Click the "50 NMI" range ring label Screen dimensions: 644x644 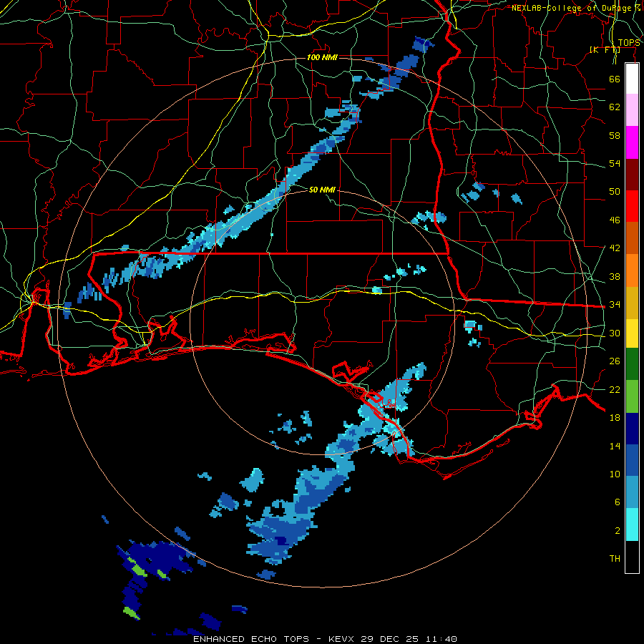point(322,190)
